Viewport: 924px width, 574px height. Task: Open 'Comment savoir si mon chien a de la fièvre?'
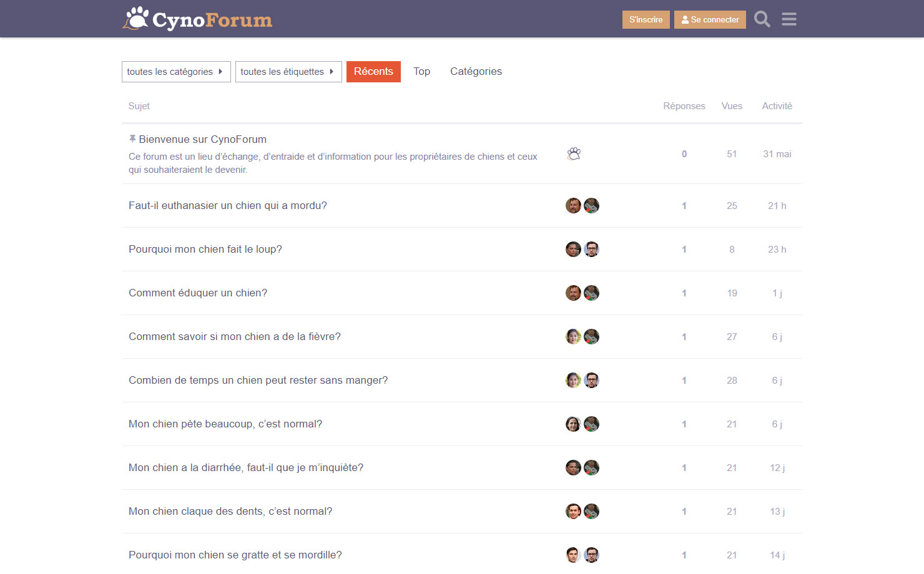(x=235, y=336)
